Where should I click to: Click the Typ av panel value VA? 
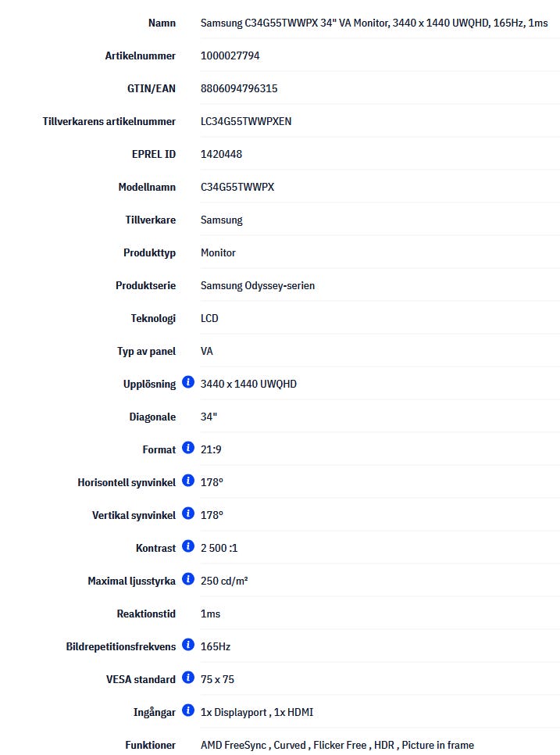[x=206, y=351]
